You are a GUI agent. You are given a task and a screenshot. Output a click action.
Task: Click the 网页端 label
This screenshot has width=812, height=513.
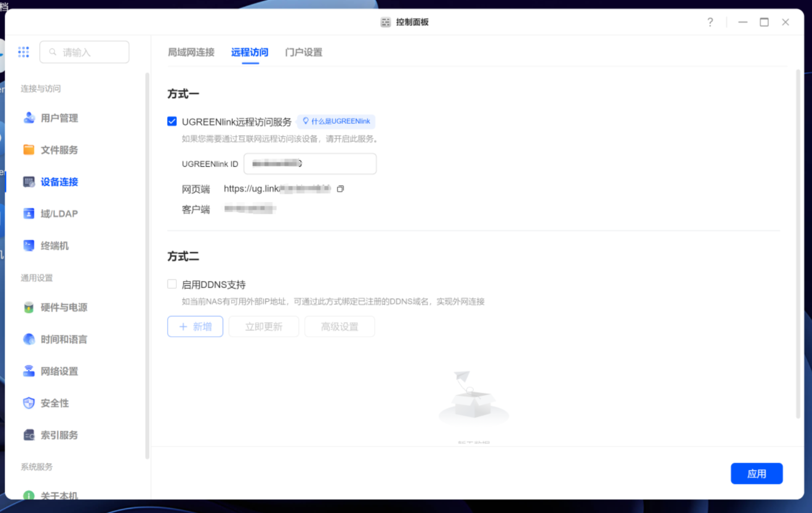click(196, 189)
